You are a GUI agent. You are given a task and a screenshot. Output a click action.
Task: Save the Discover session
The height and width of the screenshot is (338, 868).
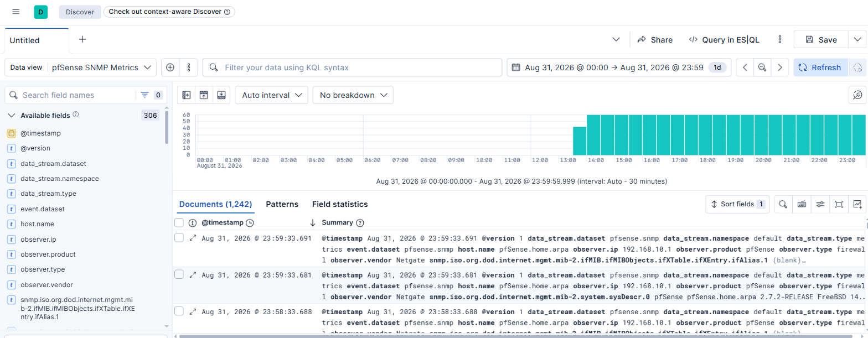[x=821, y=40]
